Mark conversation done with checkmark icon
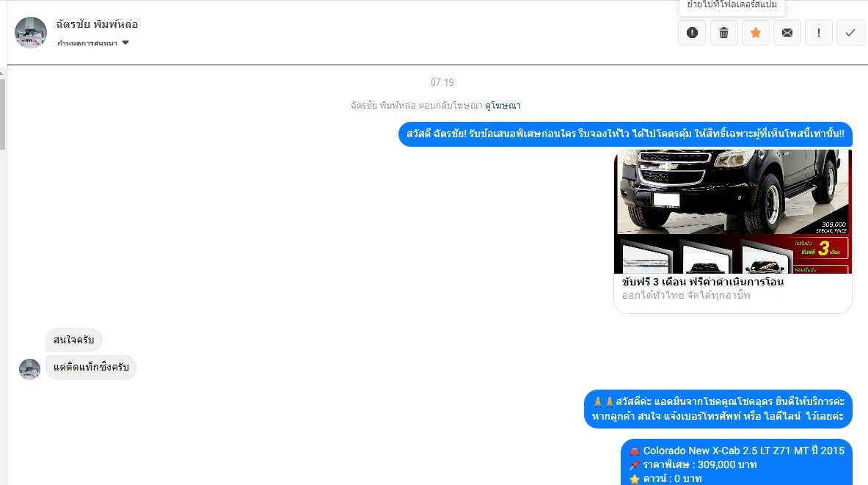Viewport: 868px width, 485px height. [x=850, y=33]
